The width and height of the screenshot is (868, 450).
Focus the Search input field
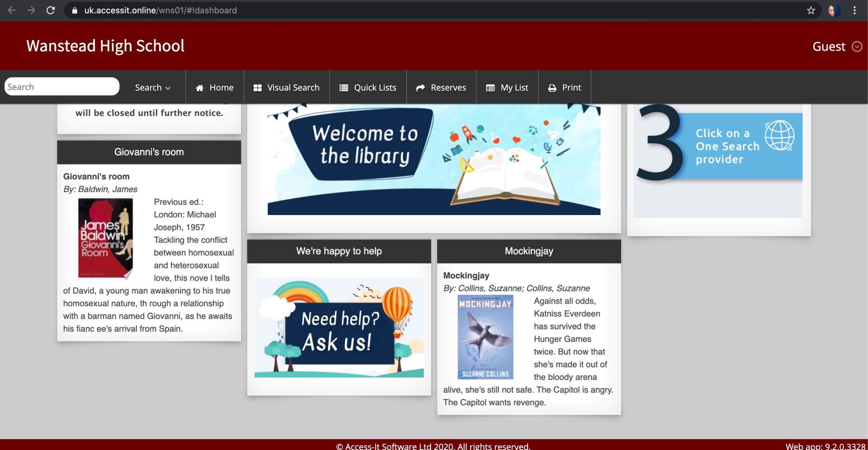pos(62,86)
